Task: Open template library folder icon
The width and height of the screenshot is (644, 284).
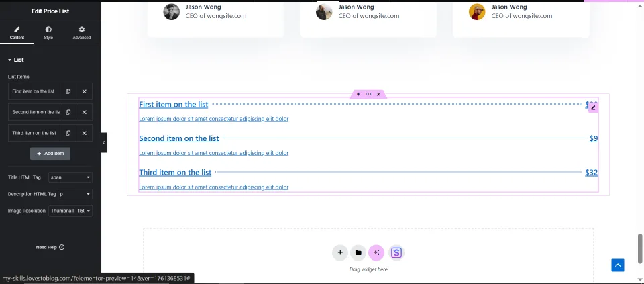Action: 358,252
